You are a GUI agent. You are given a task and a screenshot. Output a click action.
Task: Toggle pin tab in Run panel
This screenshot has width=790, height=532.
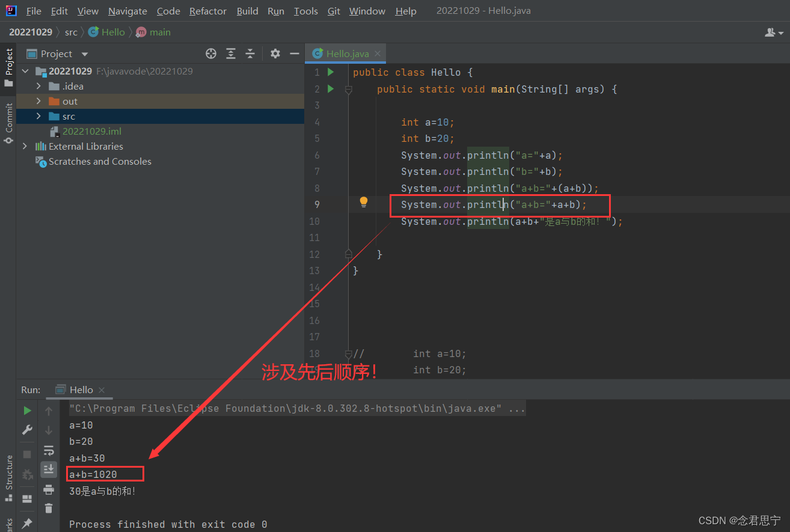(x=27, y=522)
